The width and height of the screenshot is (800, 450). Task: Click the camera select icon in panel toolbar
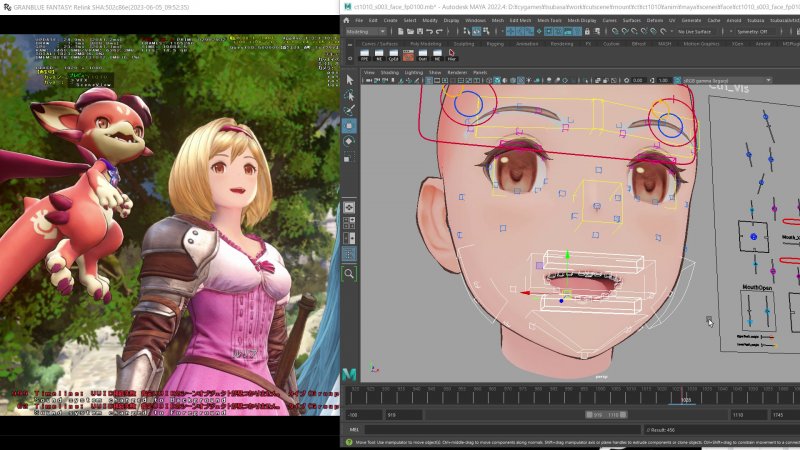368,81
